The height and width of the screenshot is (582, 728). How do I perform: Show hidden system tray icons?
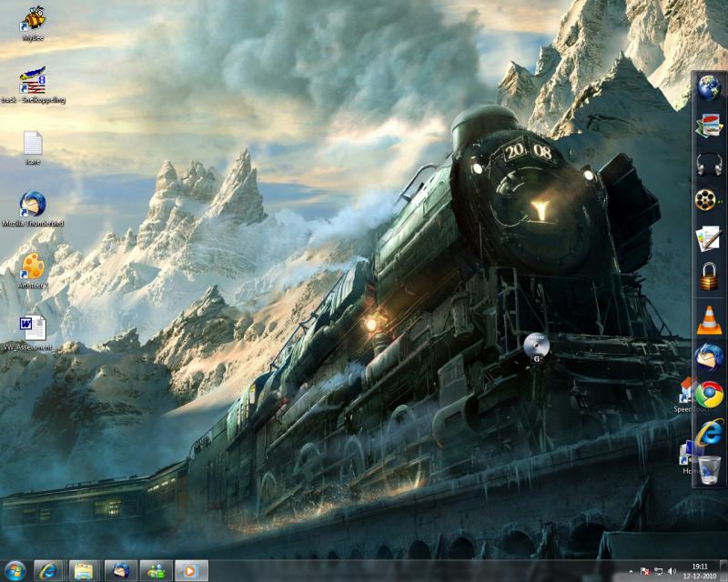pyautogui.click(x=631, y=571)
